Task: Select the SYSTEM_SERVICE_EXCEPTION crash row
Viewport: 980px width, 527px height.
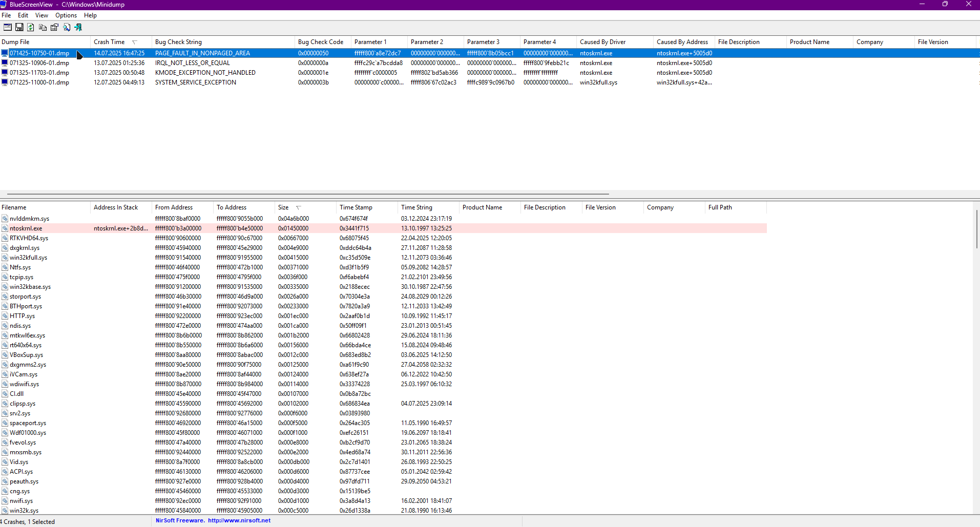Action: 490,82
